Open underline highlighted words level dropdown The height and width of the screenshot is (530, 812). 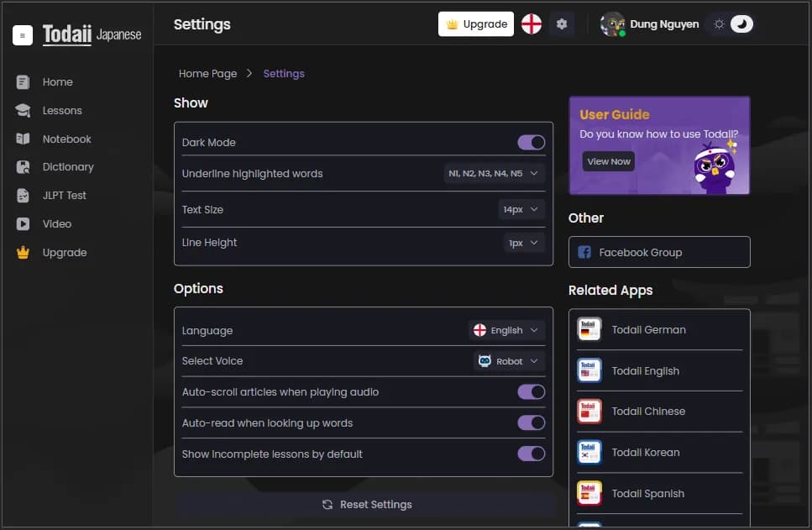pos(495,174)
